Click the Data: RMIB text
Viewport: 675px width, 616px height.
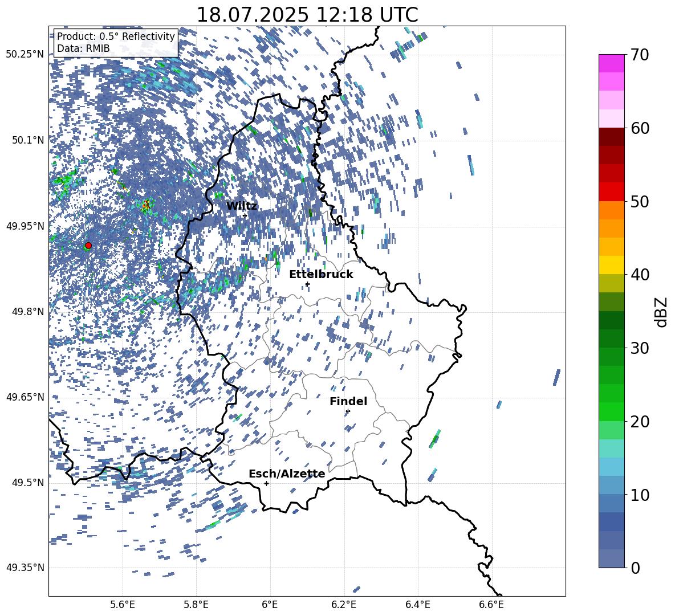click(x=83, y=48)
